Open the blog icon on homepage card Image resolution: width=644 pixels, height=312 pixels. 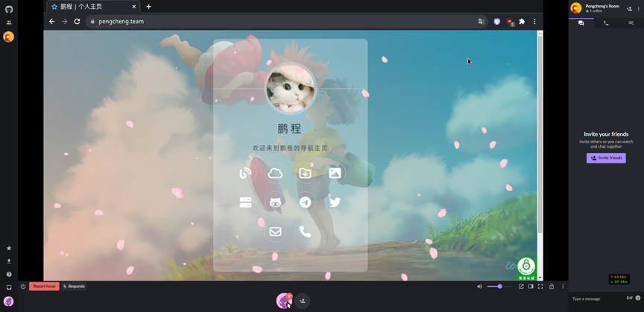point(245,173)
